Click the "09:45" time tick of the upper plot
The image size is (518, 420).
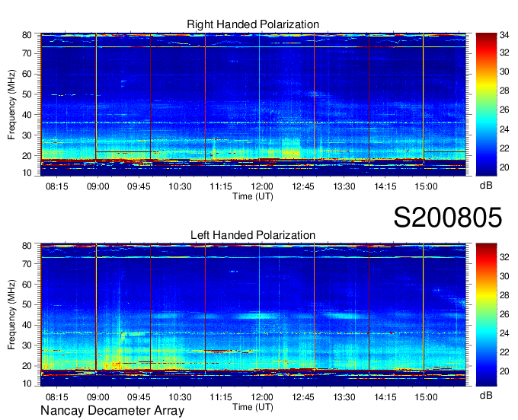139,186
